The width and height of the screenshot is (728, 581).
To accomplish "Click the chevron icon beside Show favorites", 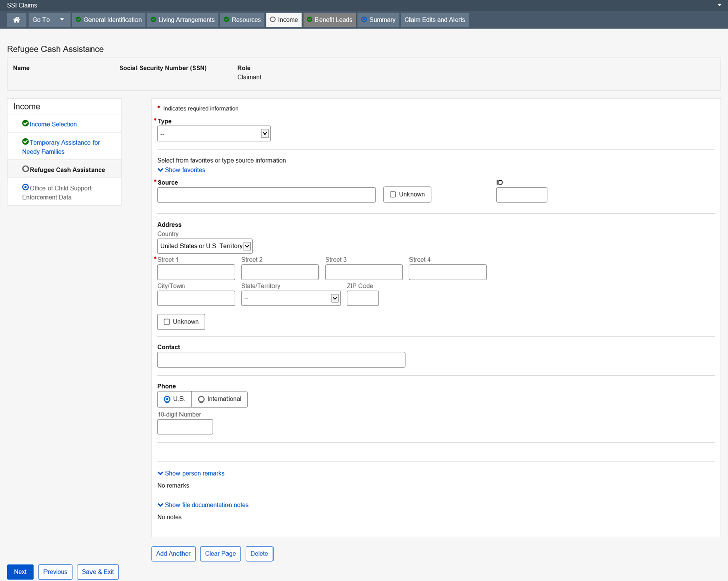I will point(160,170).
